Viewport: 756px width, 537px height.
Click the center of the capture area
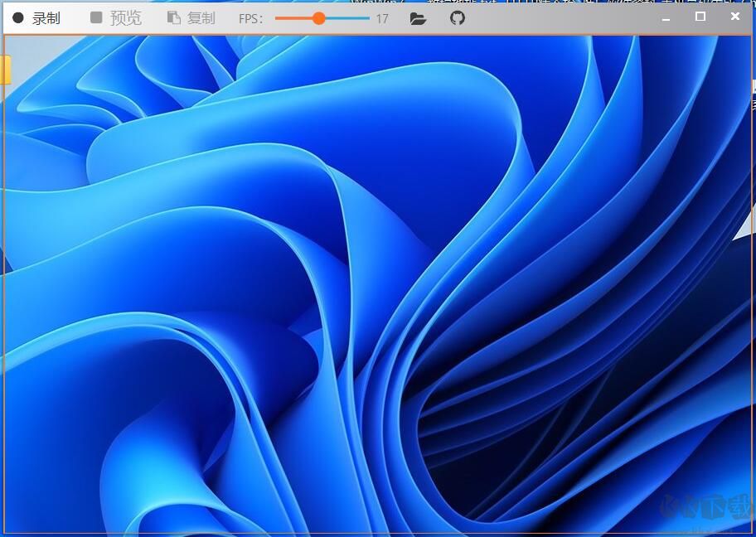point(378,284)
